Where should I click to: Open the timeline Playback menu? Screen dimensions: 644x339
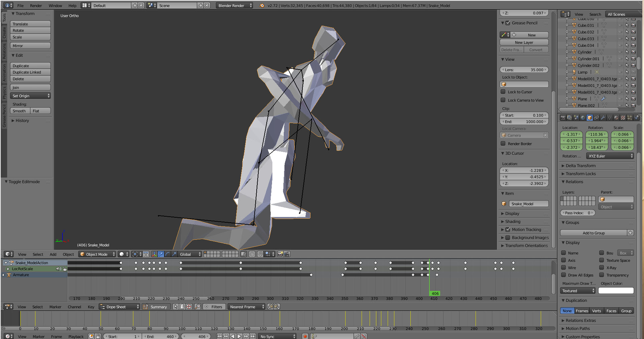tap(76, 336)
